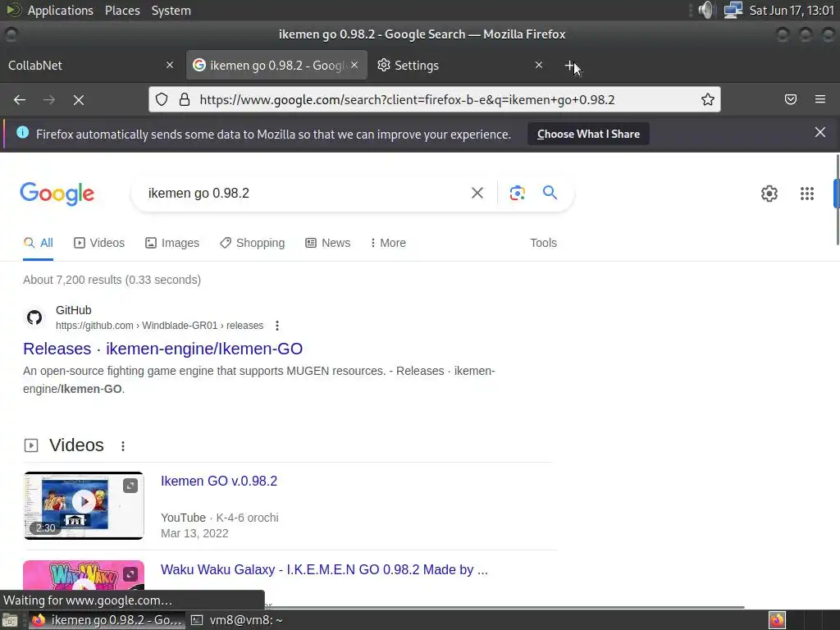Switch to the Settings tab
Image resolution: width=840 pixels, height=630 pixels.
coord(461,66)
